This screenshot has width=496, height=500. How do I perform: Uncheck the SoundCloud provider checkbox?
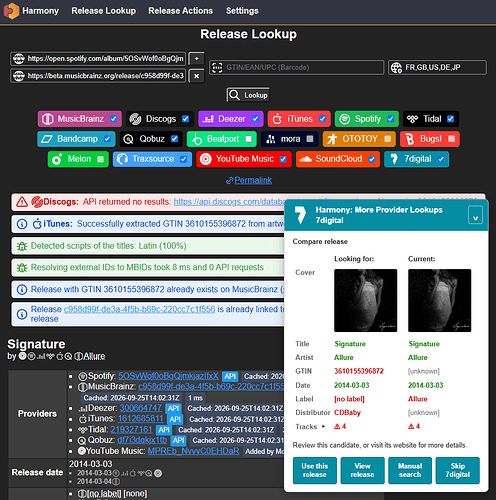click(x=372, y=159)
